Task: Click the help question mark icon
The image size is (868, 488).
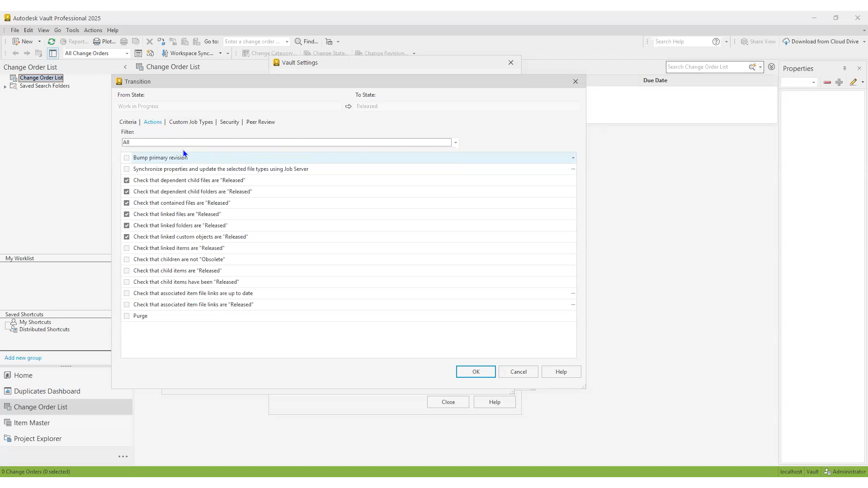Action: pos(716,42)
